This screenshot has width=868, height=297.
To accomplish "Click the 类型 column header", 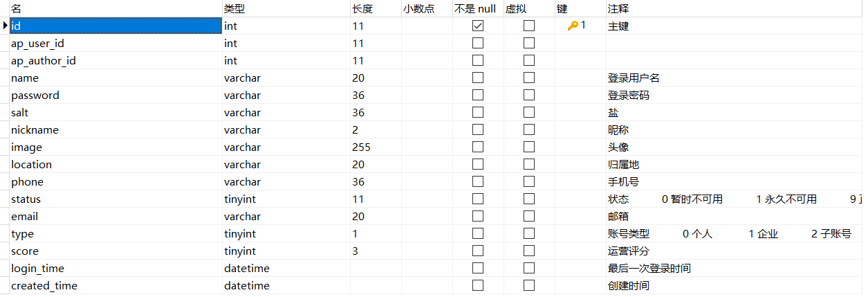I will [x=234, y=8].
